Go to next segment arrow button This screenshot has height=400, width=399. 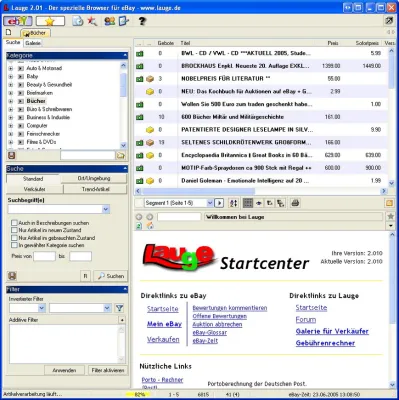pyautogui.click(x=219, y=203)
